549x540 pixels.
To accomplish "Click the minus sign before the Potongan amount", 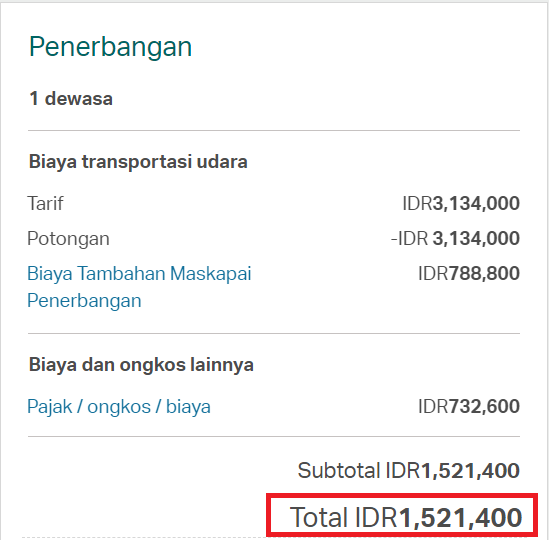I will (394, 239).
